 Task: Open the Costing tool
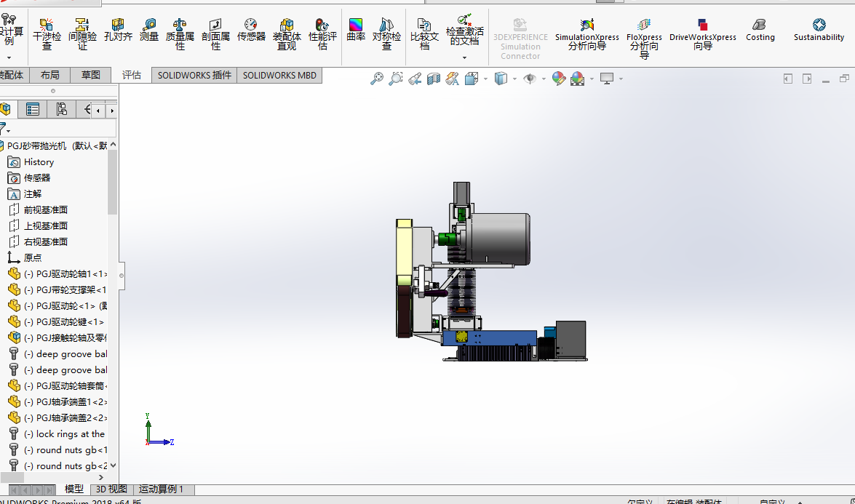[760, 30]
